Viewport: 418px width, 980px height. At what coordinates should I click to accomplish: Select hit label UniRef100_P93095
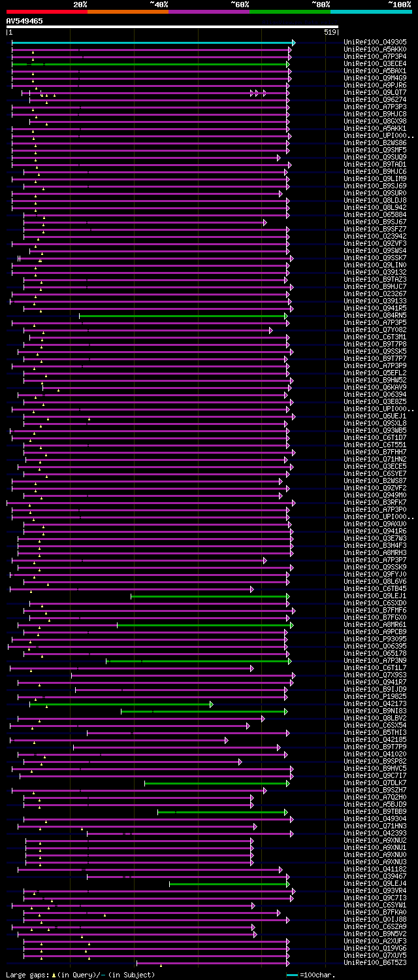pyautogui.click(x=374, y=639)
